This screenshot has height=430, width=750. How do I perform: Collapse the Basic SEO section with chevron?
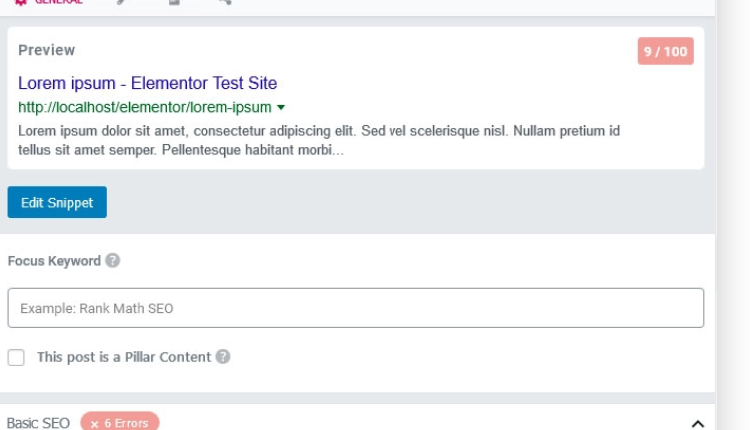pyautogui.click(x=697, y=423)
